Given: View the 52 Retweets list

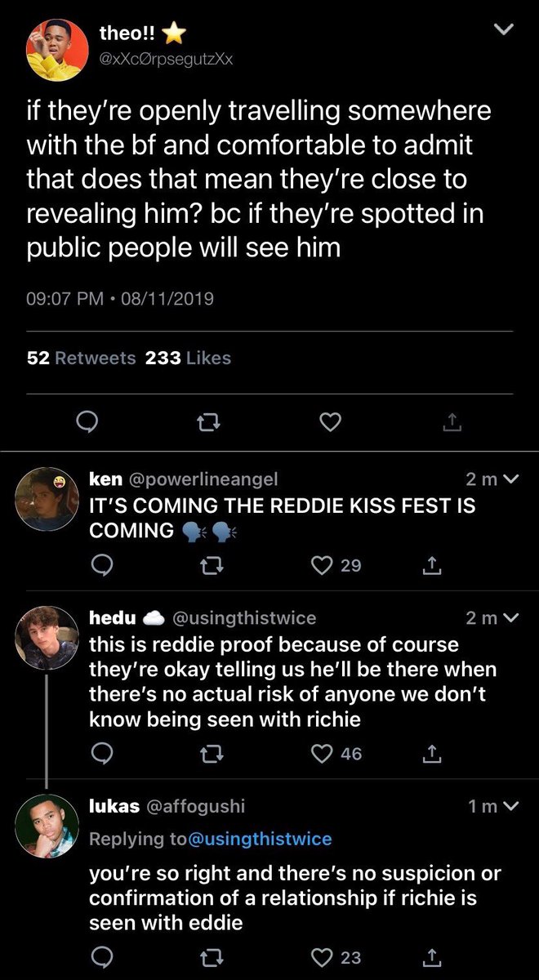Looking at the screenshot, I should click(x=82, y=358).
